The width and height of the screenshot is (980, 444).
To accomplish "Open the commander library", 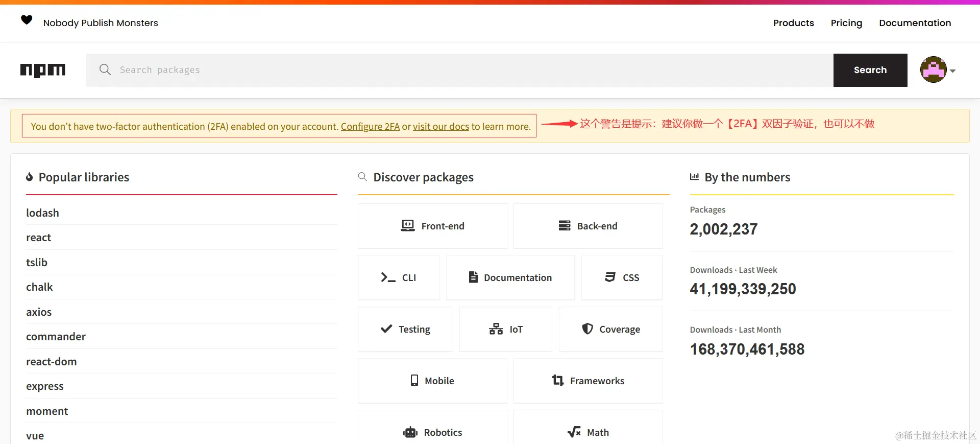I will tap(56, 337).
